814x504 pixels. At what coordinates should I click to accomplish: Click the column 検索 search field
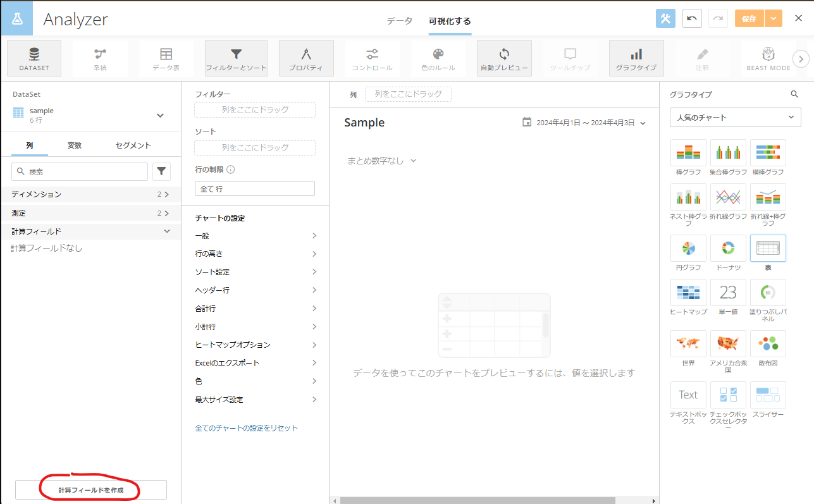80,171
